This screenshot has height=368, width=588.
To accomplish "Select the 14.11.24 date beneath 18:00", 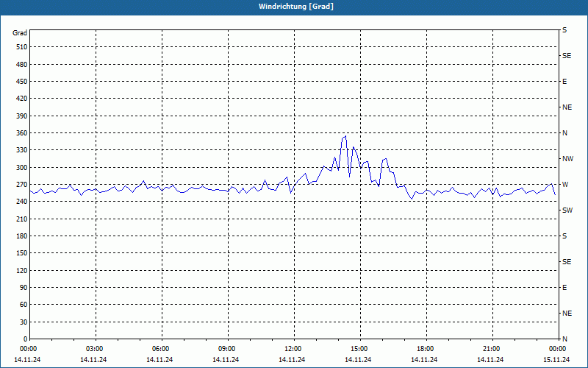I will pos(424,360).
